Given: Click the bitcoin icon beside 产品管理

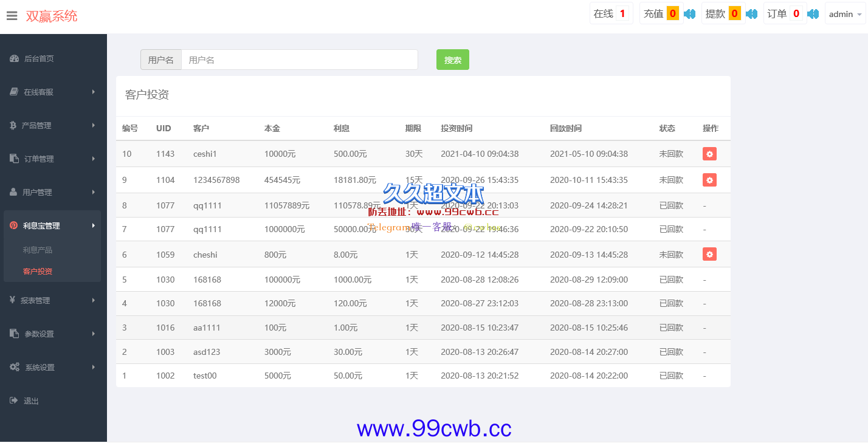Looking at the screenshot, I should (13, 125).
